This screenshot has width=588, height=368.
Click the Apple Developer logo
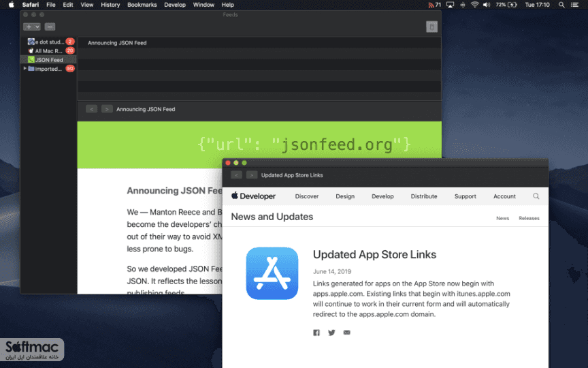pos(253,196)
